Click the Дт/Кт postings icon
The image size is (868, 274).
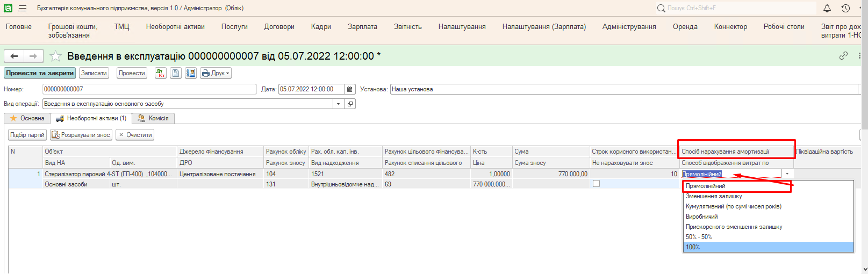161,73
